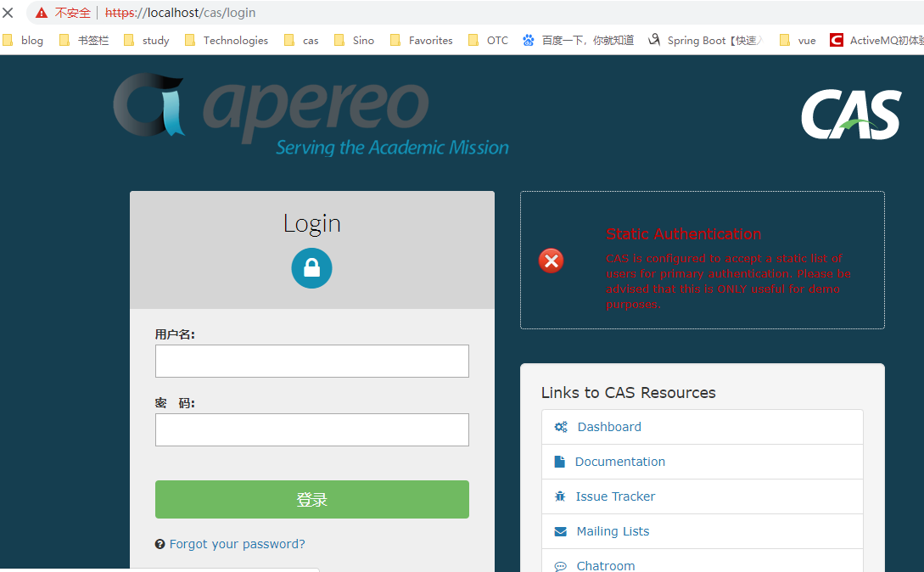
Task: Open the Spring Boot bookmark
Action: click(x=713, y=40)
